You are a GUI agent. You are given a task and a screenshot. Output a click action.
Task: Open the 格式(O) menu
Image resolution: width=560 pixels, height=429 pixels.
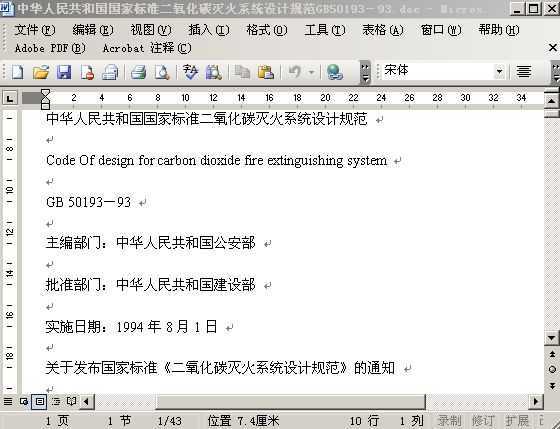[x=267, y=30]
